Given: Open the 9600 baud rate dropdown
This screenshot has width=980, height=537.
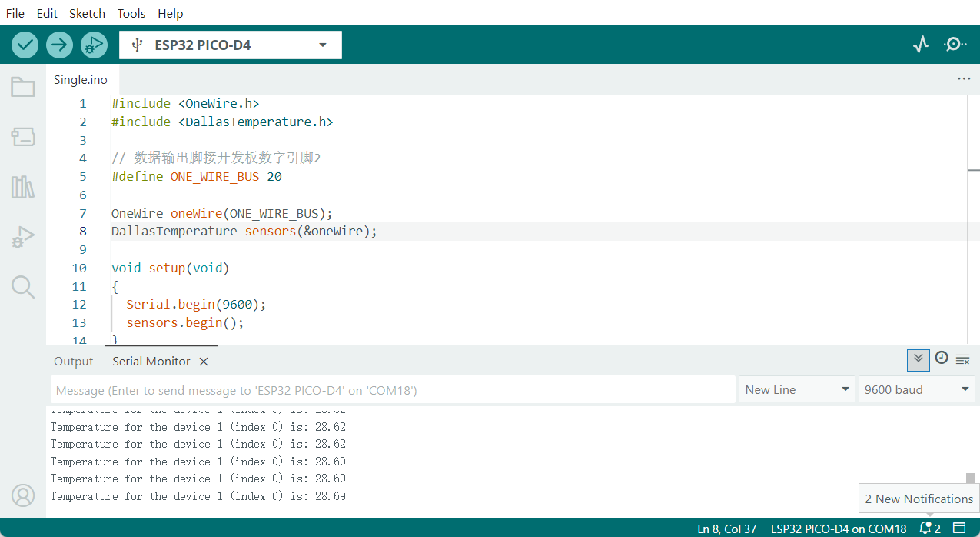Looking at the screenshot, I should [918, 389].
